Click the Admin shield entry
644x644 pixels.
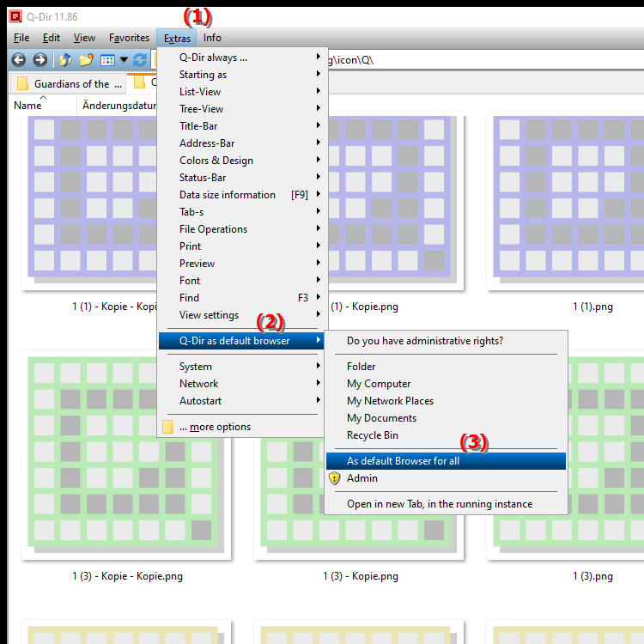(x=361, y=478)
